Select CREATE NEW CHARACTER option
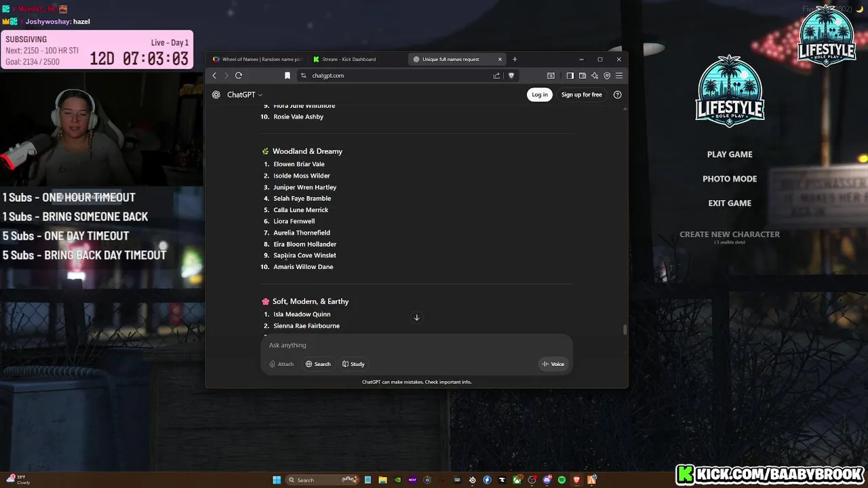The width and height of the screenshot is (868, 488). 730,235
